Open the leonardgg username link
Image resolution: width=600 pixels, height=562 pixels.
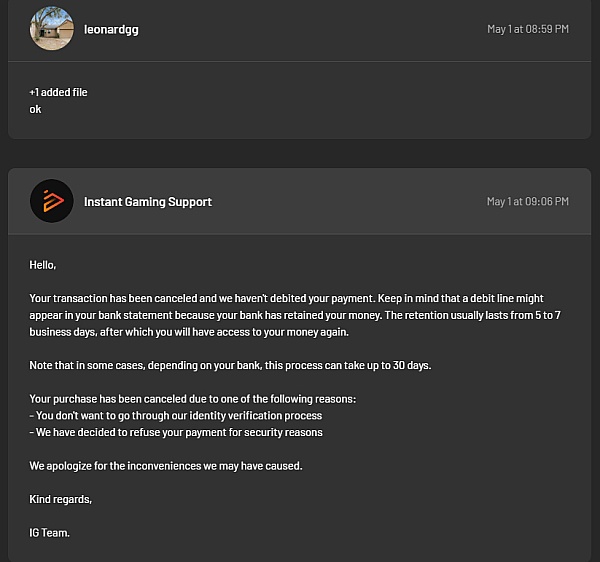pos(111,29)
